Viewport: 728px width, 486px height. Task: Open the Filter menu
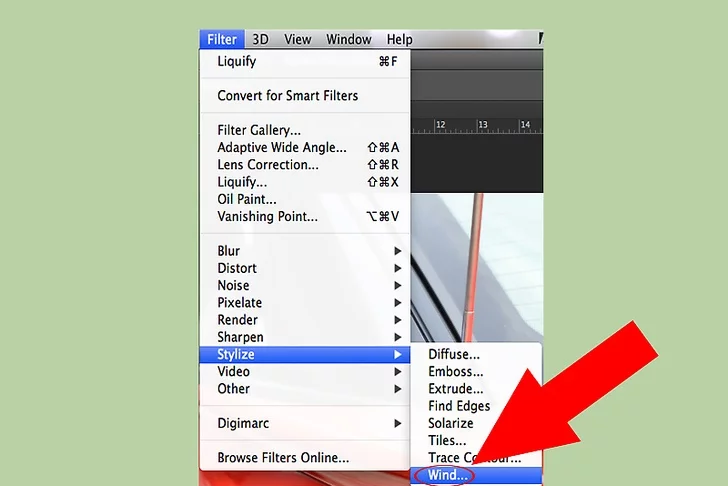coord(222,39)
